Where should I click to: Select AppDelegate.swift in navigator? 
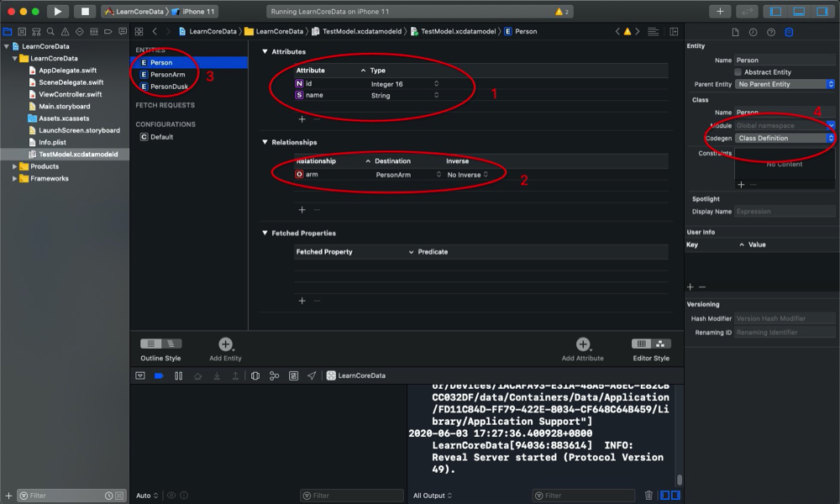[67, 71]
